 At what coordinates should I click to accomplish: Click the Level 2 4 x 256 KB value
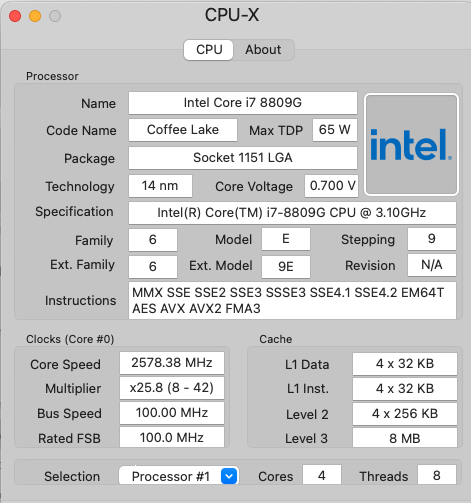tap(405, 414)
